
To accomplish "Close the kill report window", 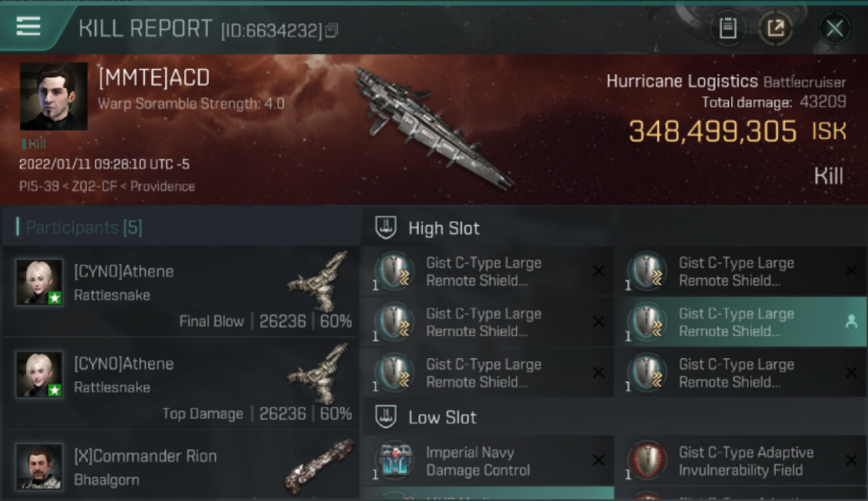I will click(834, 29).
